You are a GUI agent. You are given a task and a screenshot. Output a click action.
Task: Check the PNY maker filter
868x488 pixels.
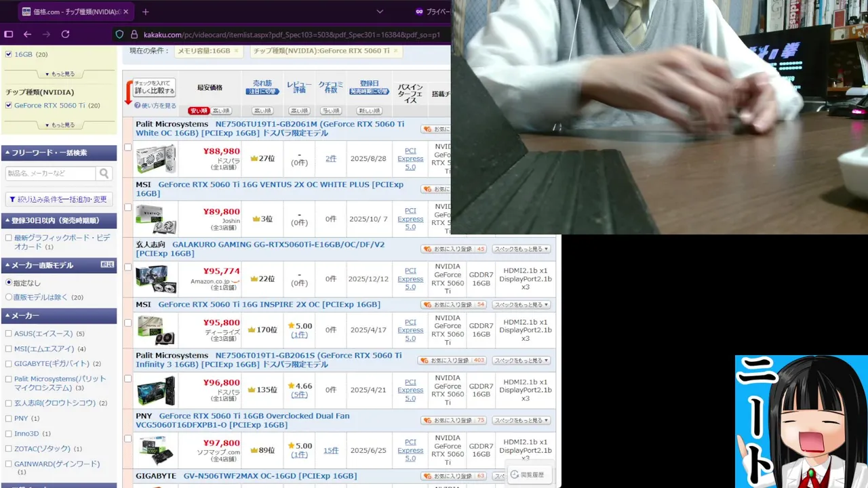point(9,418)
